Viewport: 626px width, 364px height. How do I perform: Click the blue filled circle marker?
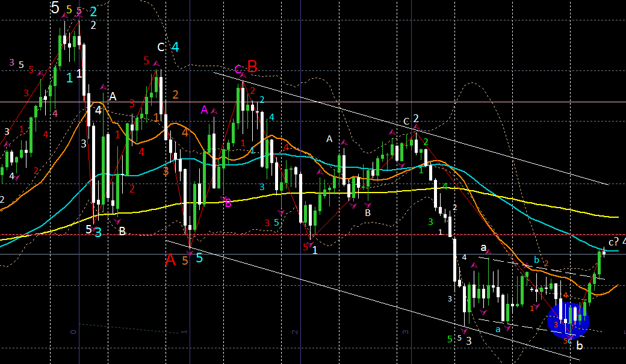569,317
